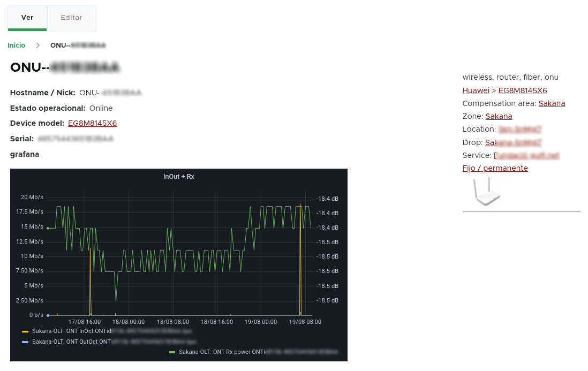
Task: Click the green Rx power legend color marker
Action: (x=172, y=352)
